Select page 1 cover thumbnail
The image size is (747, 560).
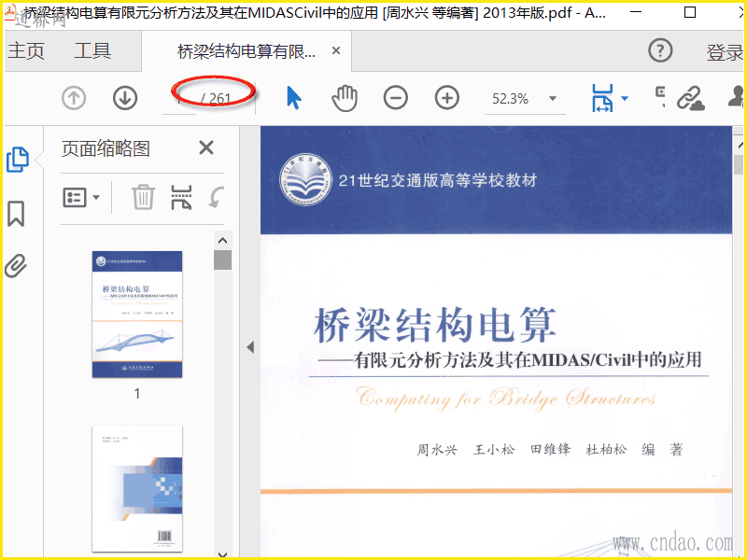click(x=137, y=315)
